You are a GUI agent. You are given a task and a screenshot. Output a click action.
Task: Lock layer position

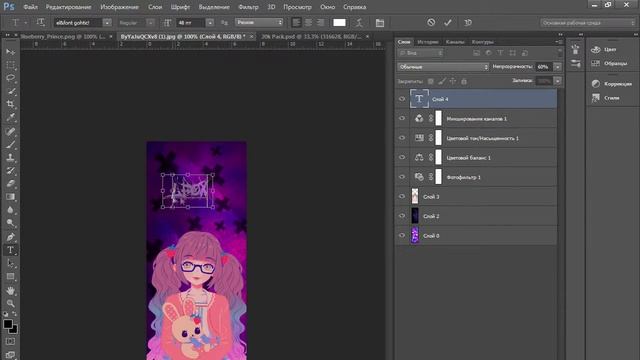coord(453,81)
